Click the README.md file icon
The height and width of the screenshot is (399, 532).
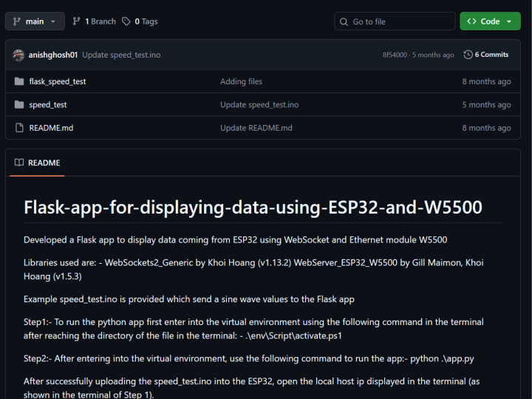(19, 128)
